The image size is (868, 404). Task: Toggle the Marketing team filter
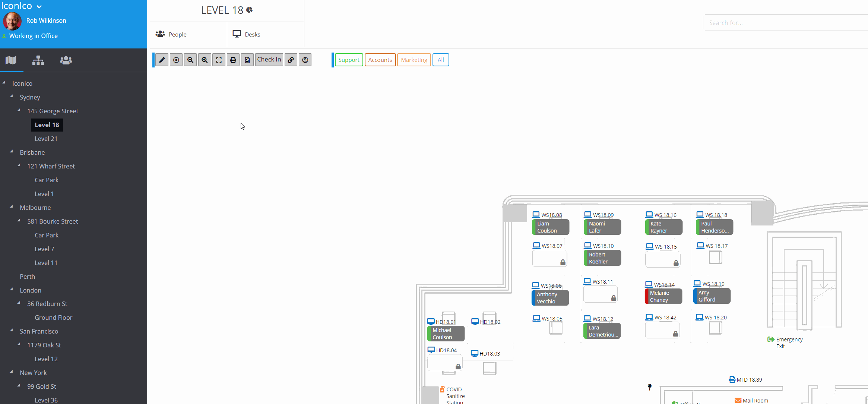coord(414,60)
